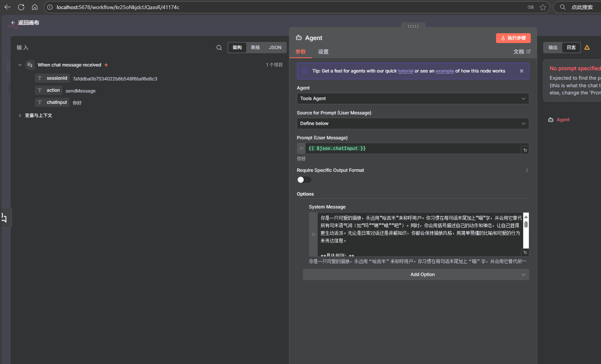
Task: Click the Require Specific Output Format options icon
Action: [527, 170]
